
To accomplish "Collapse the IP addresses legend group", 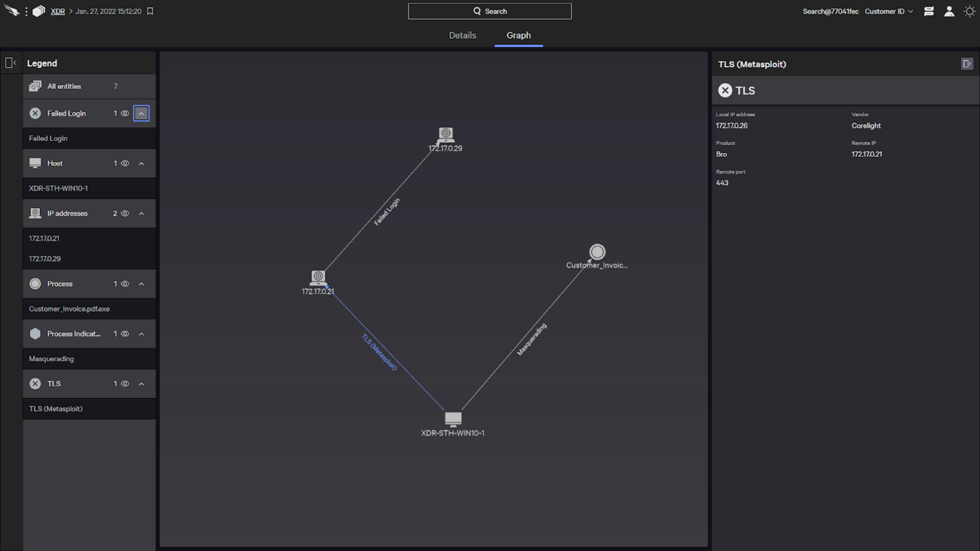I will (141, 213).
